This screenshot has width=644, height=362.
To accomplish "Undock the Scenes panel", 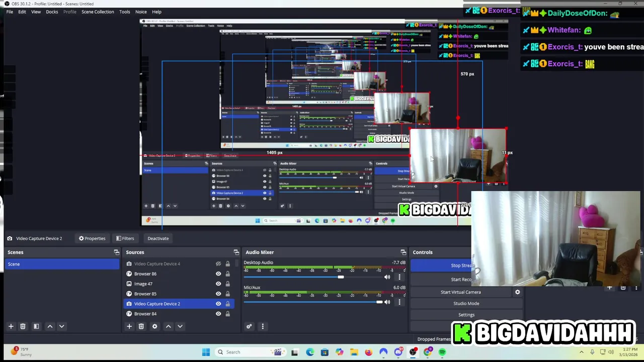I will click(117, 252).
